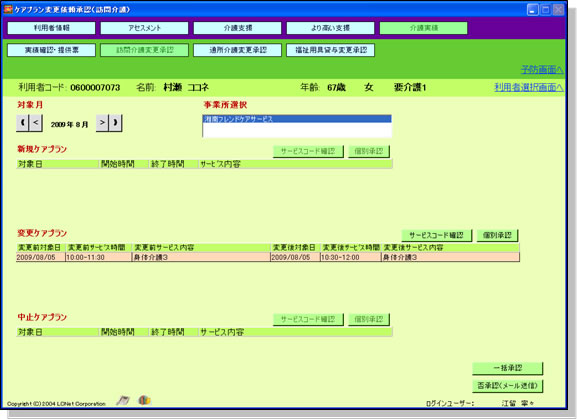
Task: Switch to アセスメント tab
Action: (144, 28)
